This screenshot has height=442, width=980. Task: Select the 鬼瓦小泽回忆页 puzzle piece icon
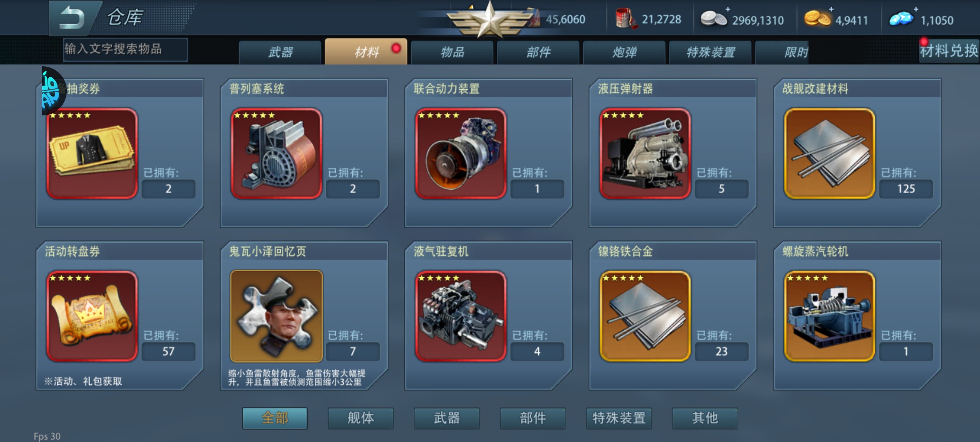pyautogui.click(x=277, y=316)
